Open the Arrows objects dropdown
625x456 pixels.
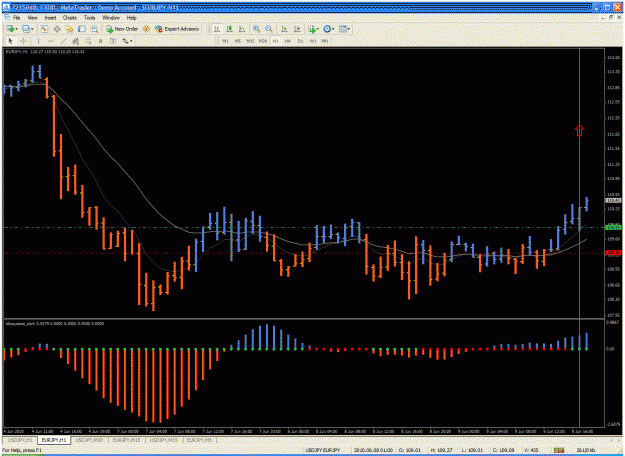127,41
